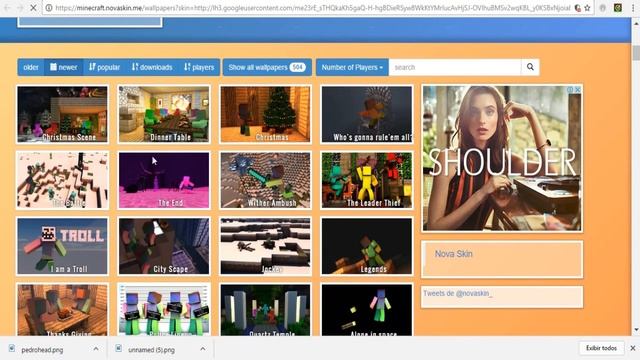
Task: Click the wallpaper search field
Action: [455, 67]
